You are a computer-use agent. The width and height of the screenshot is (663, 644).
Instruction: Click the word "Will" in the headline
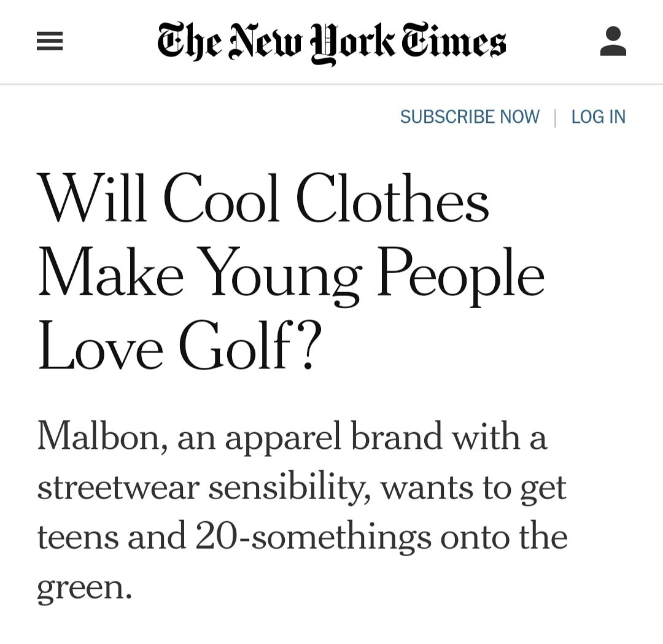coord(92,198)
